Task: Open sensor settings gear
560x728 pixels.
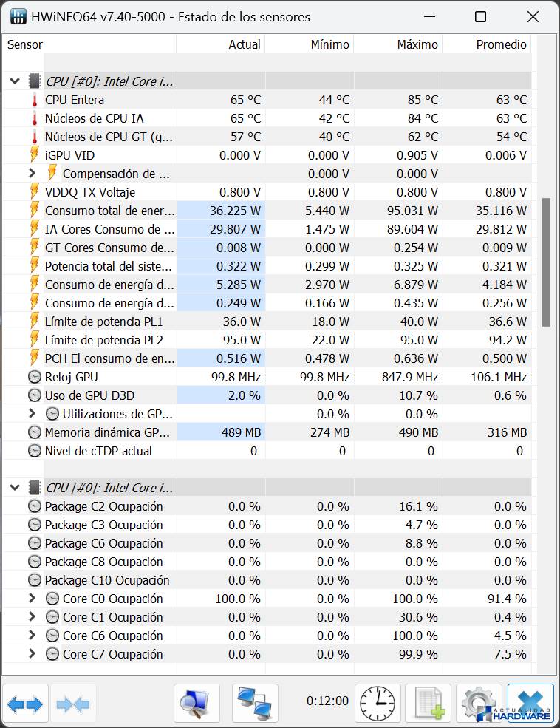Action: pos(479,703)
